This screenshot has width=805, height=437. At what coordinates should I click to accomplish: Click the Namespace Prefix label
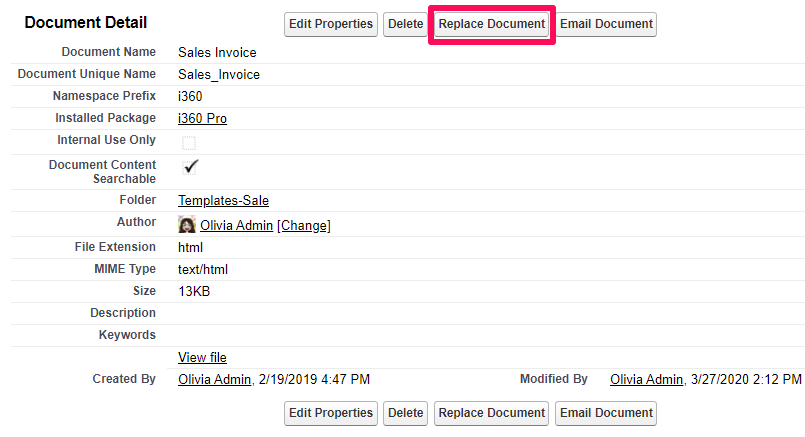104,96
